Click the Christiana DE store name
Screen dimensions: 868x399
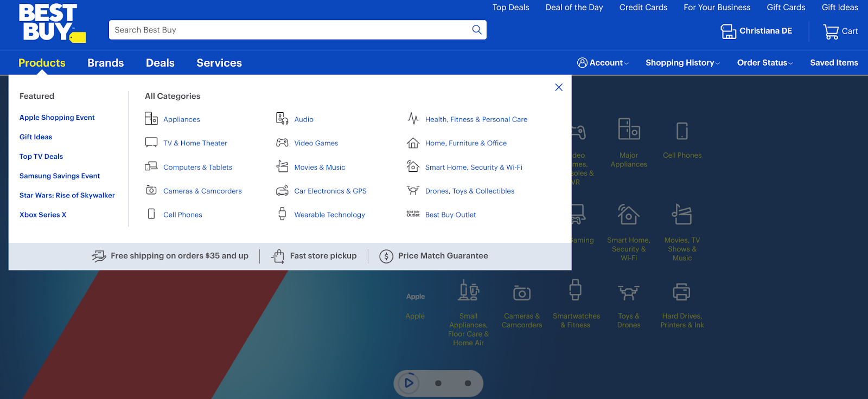point(765,31)
